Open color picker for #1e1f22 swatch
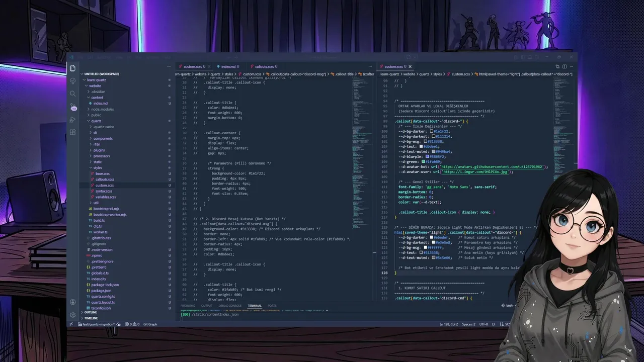 coord(432,131)
